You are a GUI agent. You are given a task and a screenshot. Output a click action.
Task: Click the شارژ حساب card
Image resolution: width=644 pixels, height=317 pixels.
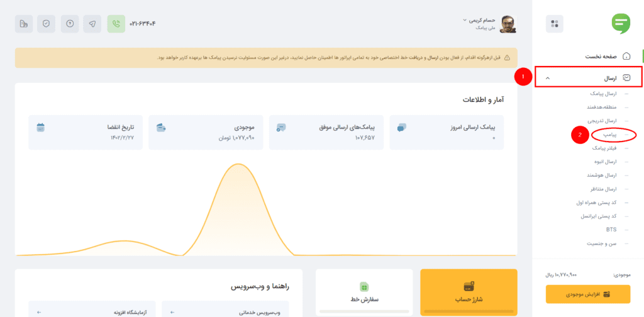tap(469, 292)
